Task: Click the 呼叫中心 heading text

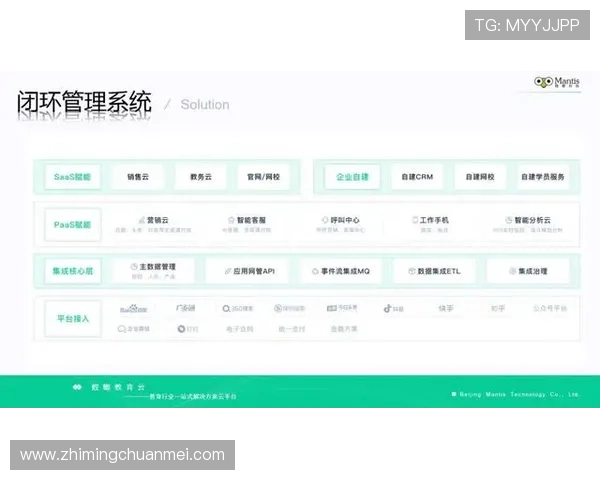Action: point(345,220)
